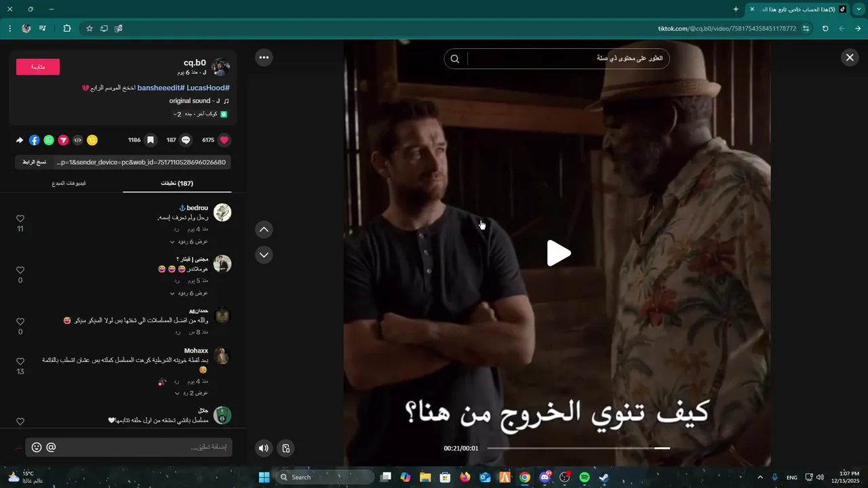
Task: Click the tiktok.com address bar URL
Action: (727, 28)
